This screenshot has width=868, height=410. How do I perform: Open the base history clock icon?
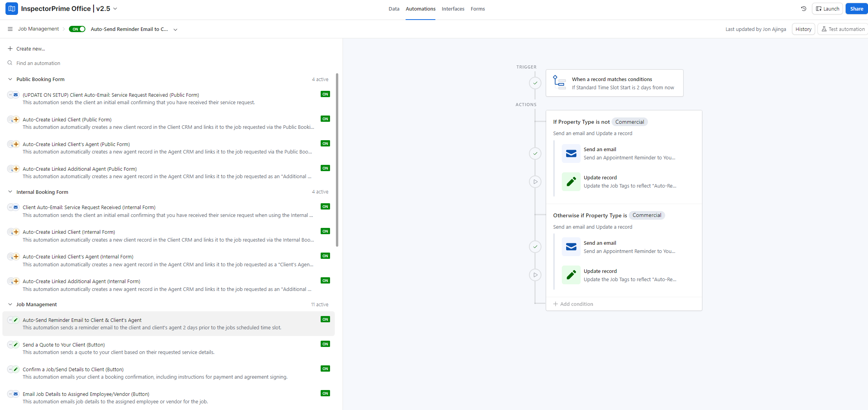(804, 9)
